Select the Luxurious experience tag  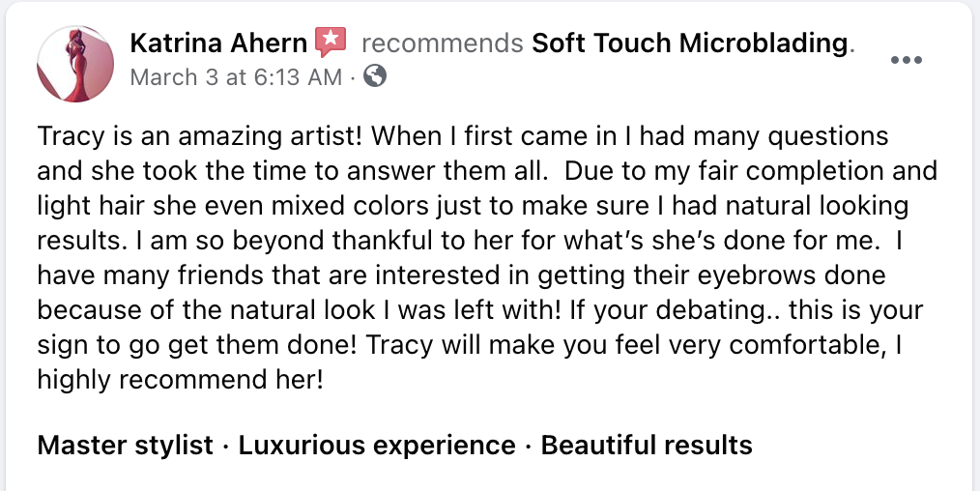coord(377,446)
